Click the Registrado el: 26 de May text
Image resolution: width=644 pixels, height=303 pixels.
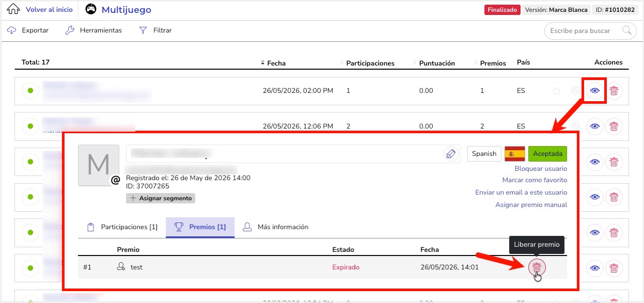click(188, 178)
